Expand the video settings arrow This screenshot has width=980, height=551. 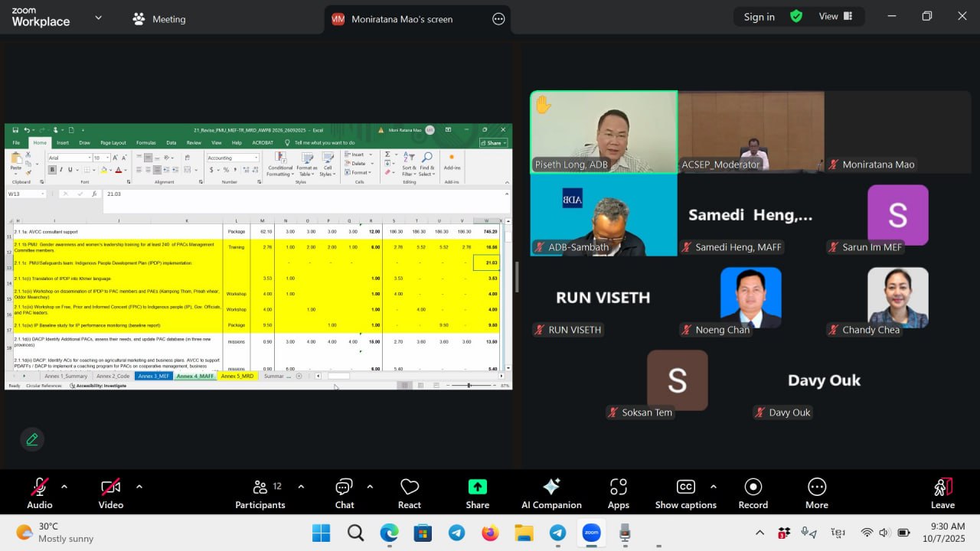point(139,487)
